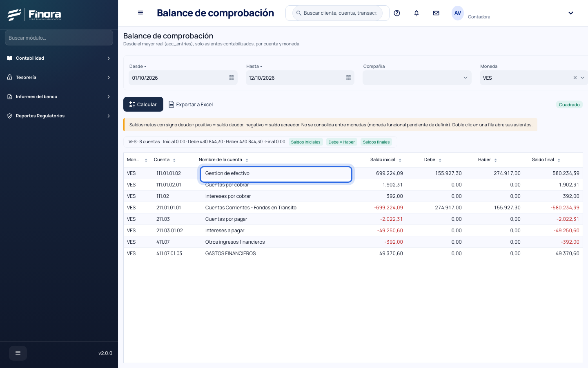Viewport: 588px width, 368px height.
Task: Click the Tesorería lock icon
Action: click(x=10, y=77)
